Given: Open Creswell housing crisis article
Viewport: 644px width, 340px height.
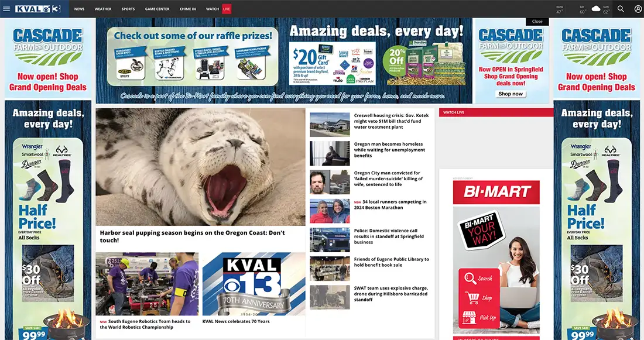Looking at the screenshot, I should [x=392, y=121].
